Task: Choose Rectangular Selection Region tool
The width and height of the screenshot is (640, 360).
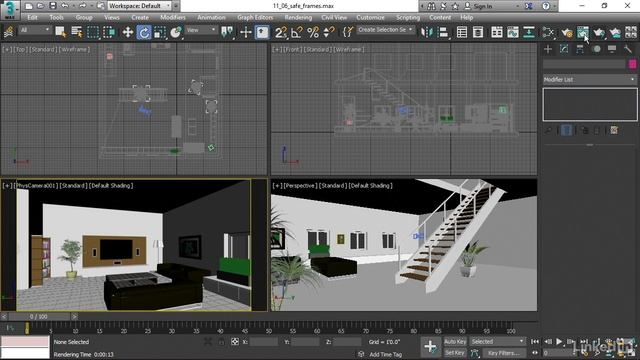Action: pyautogui.click(x=93, y=32)
